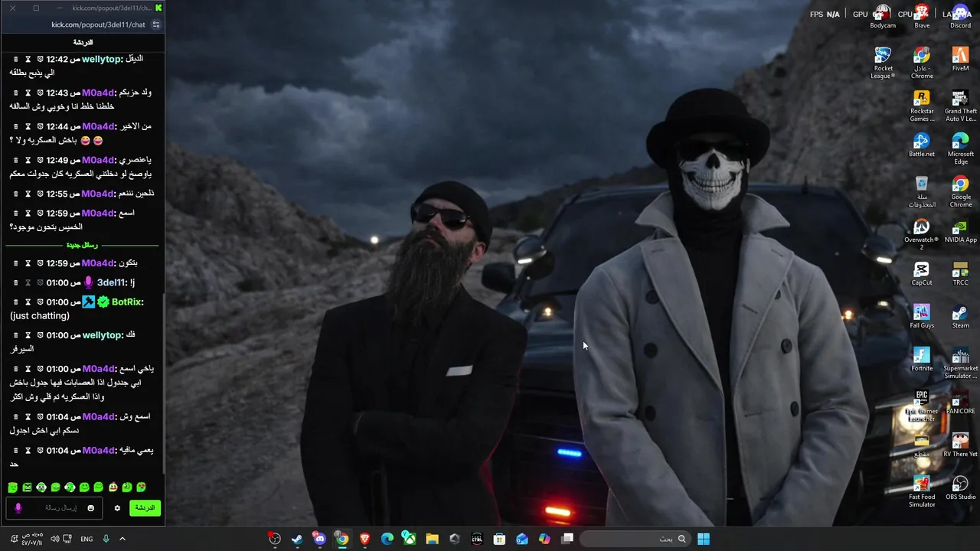This screenshot has height=551, width=980.
Task: Open Task View on taskbar
Action: pyautogui.click(x=567, y=539)
